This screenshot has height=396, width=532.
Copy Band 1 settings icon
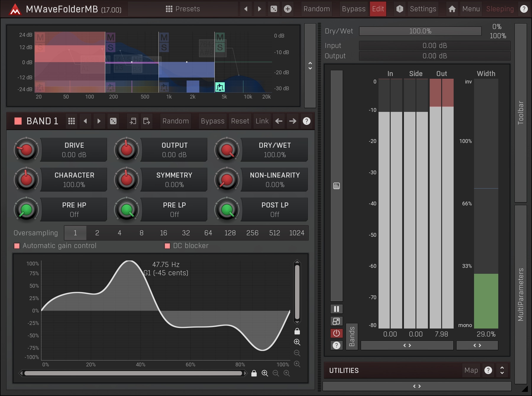[133, 121]
